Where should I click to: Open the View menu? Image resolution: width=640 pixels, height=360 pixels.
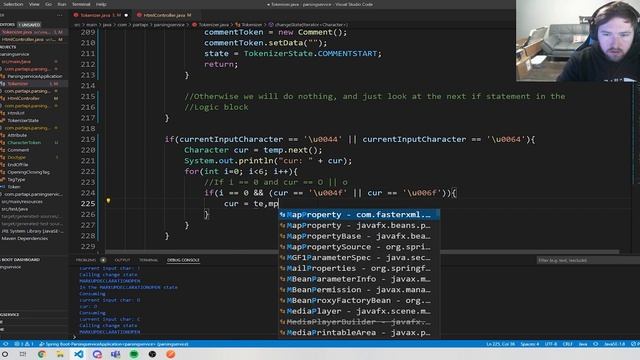[34, 4]
